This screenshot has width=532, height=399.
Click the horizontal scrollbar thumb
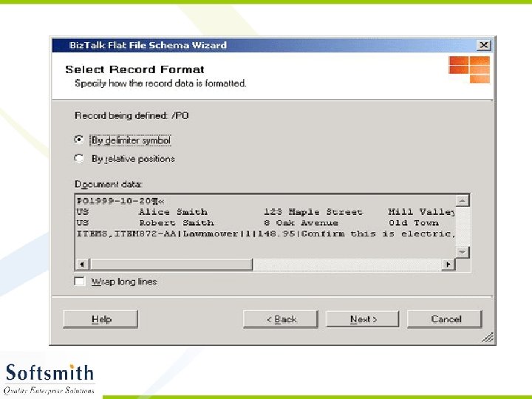171,265
